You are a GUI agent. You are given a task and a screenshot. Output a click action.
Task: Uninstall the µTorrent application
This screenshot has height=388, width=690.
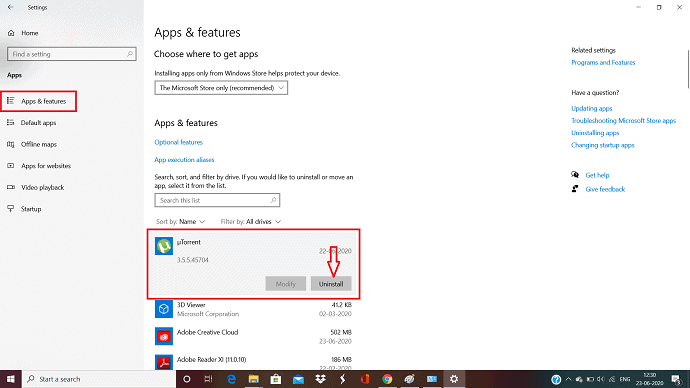pyautogui.click(x=331, y=284)
